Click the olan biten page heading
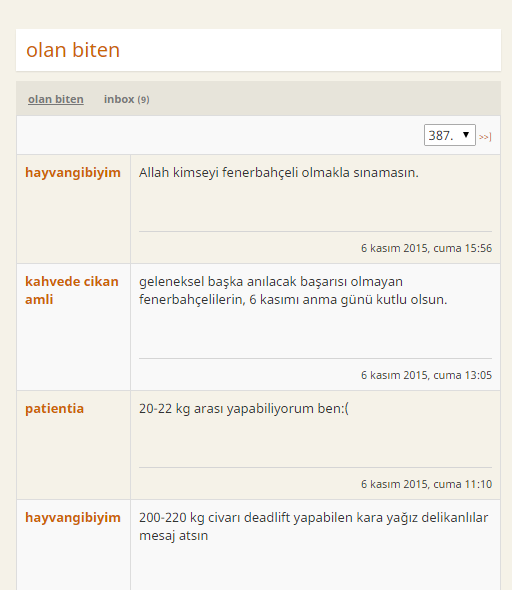This screenshot has height=590, width=512. [x=73, y=50]
